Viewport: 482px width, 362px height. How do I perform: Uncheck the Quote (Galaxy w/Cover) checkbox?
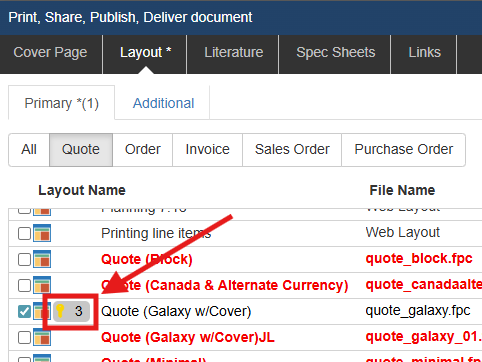[x=24, y=311]
